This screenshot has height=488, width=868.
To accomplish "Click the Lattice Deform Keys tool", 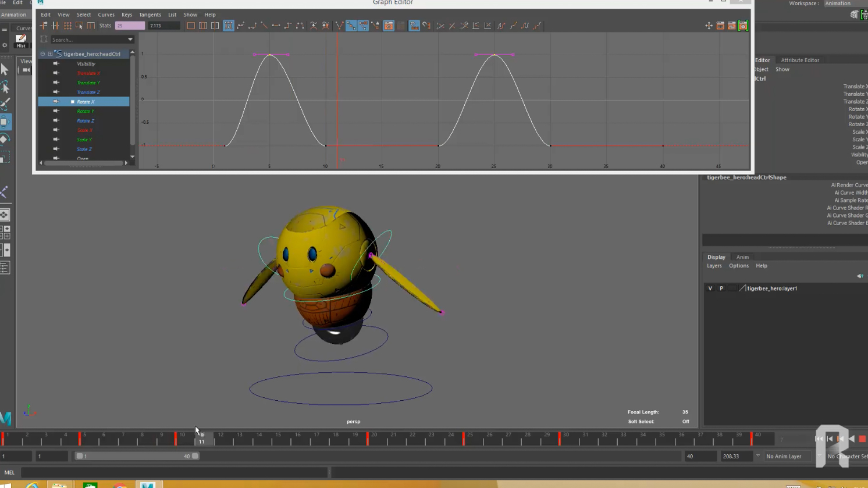I will point(67,26).
